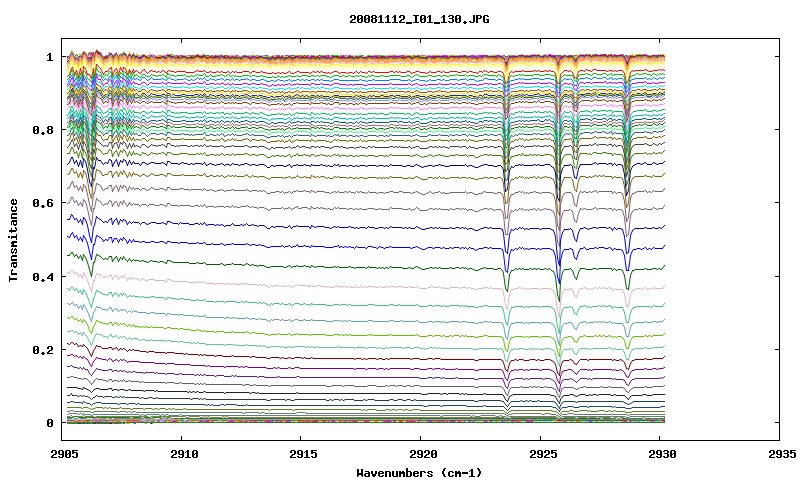Select the Transmittance y-axis label

pos(13,240)
